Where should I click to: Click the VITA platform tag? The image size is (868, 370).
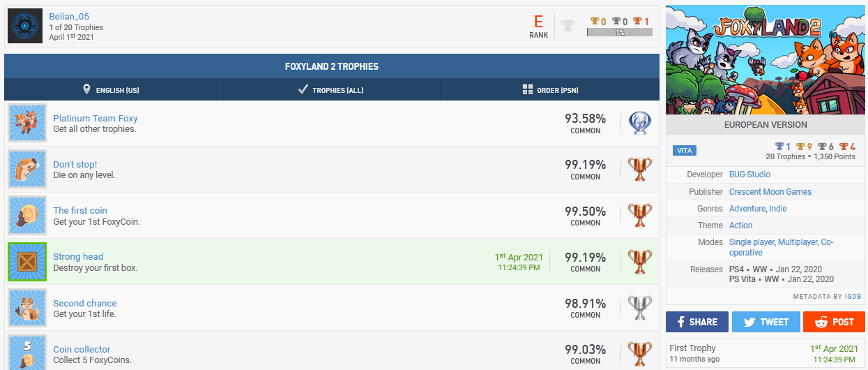point(684,151)
